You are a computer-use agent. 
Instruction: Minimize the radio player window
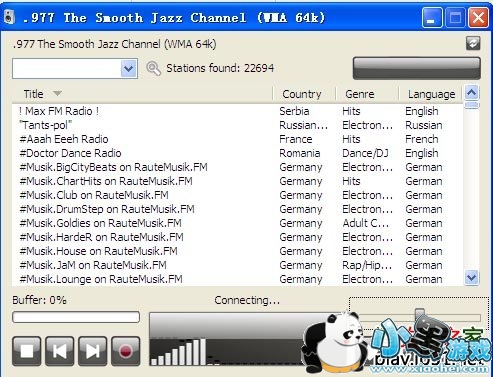[x=431, y=17]
